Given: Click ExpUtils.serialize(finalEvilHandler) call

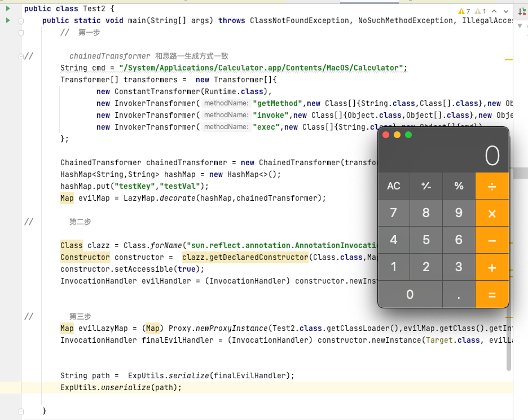Looking at the screenshot, I should (x=211, y=376).
